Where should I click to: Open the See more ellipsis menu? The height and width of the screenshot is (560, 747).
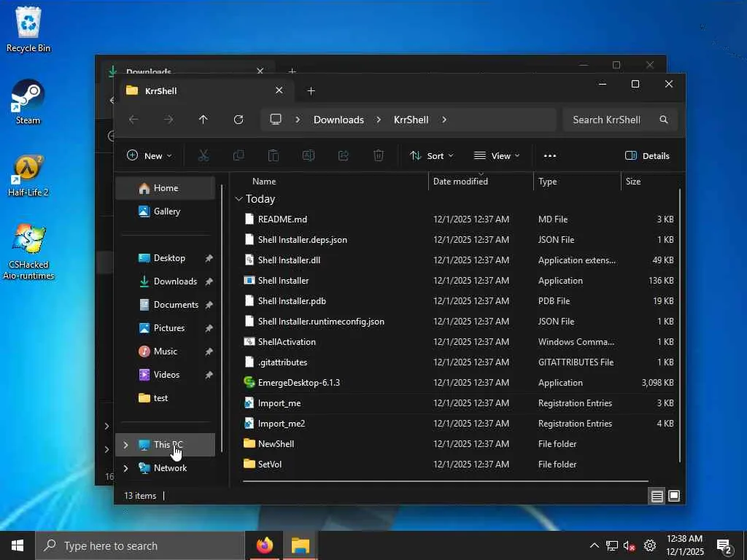550,156
